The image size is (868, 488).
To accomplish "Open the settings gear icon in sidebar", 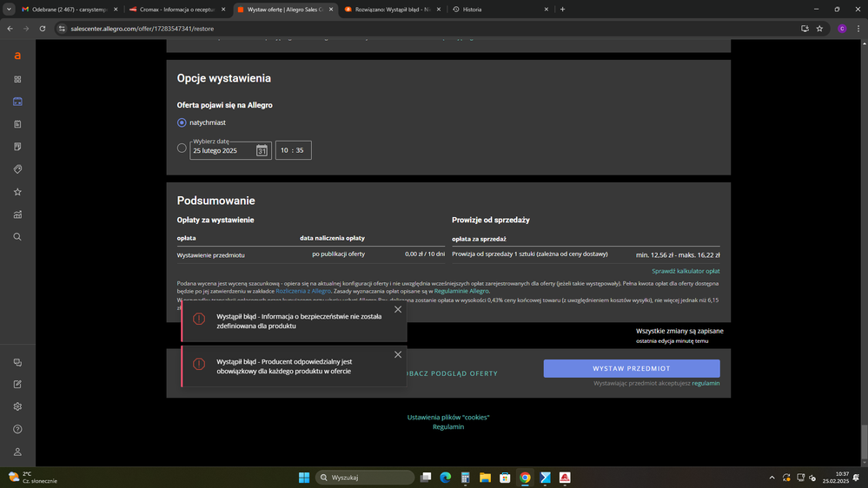I will point(17,406).
